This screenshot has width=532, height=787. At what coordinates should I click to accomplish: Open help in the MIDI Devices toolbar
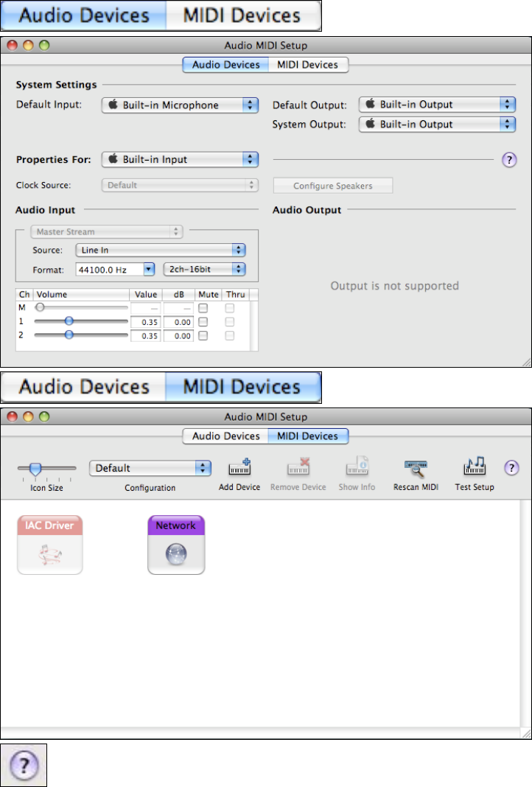(x=511, y=468)
